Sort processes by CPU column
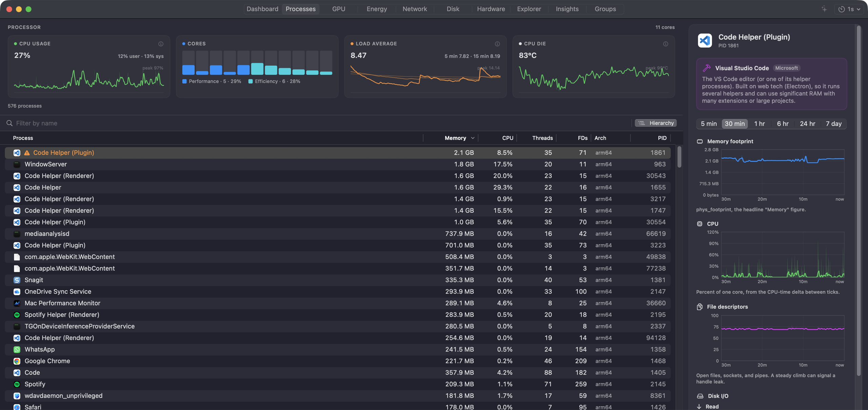The width and height of the screenshot is (868, 410). coord(507,138)
